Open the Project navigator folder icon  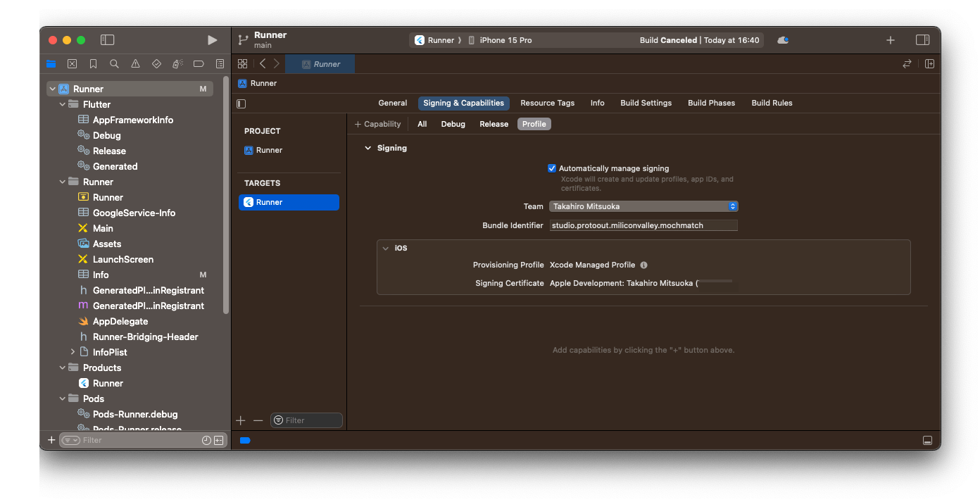point(51,63)
